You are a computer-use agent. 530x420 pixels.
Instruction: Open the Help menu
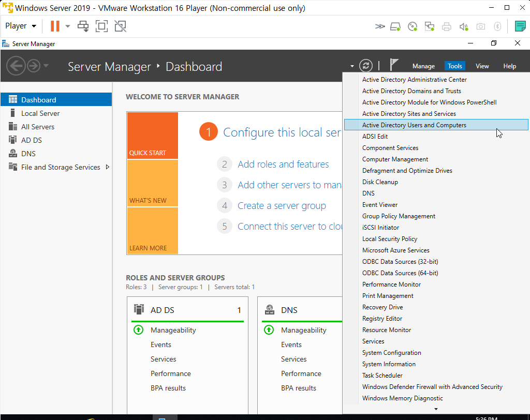tap(509, 66)
